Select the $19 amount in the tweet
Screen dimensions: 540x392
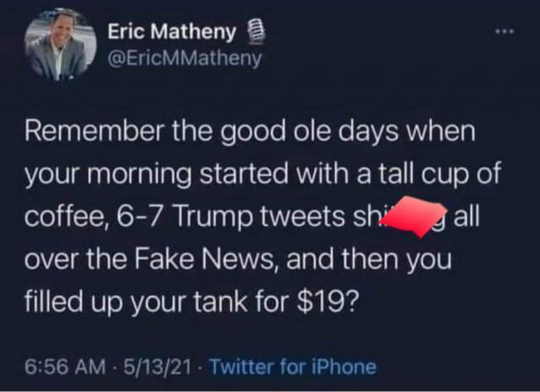click(321, 302)
